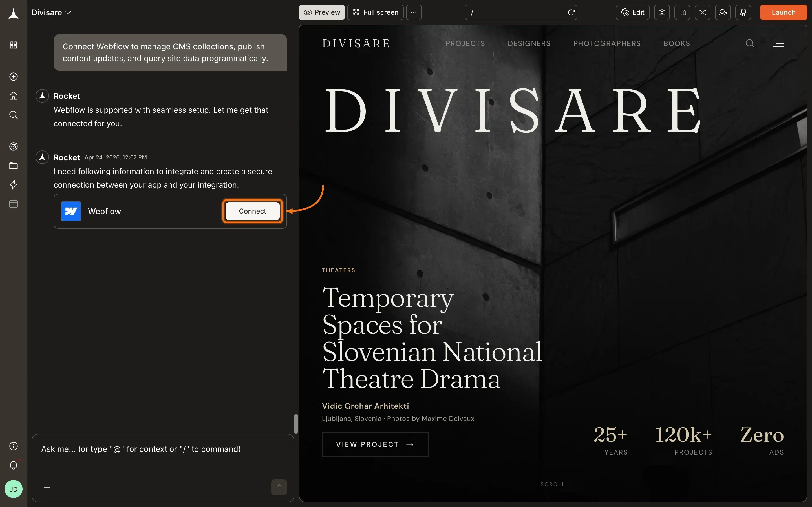Toggle Edit mode in the toolbar
Viewport: 812px width, 507px height.
point(632,12)
